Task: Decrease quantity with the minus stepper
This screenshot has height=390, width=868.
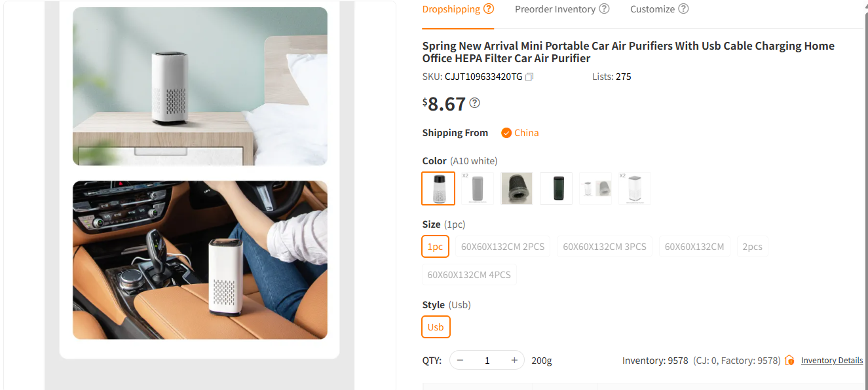Action: [x=460, y=360]
